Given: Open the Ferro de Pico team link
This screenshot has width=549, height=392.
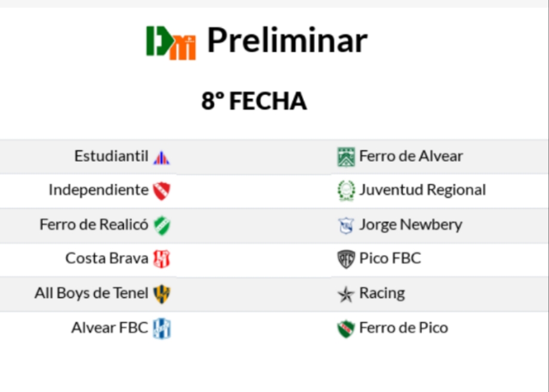Looking at the screenshot, I should coord(403,328).
